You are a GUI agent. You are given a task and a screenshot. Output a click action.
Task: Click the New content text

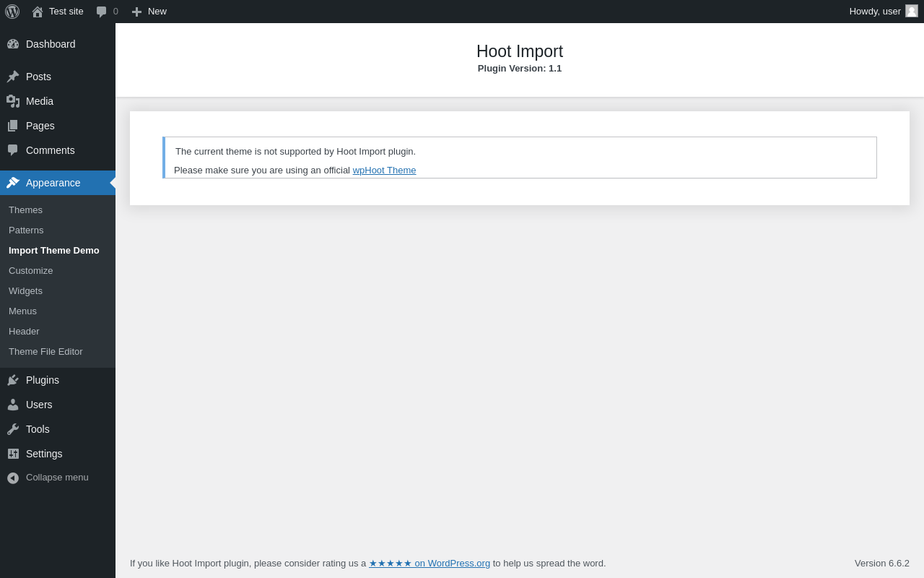[x=157, y=12]
